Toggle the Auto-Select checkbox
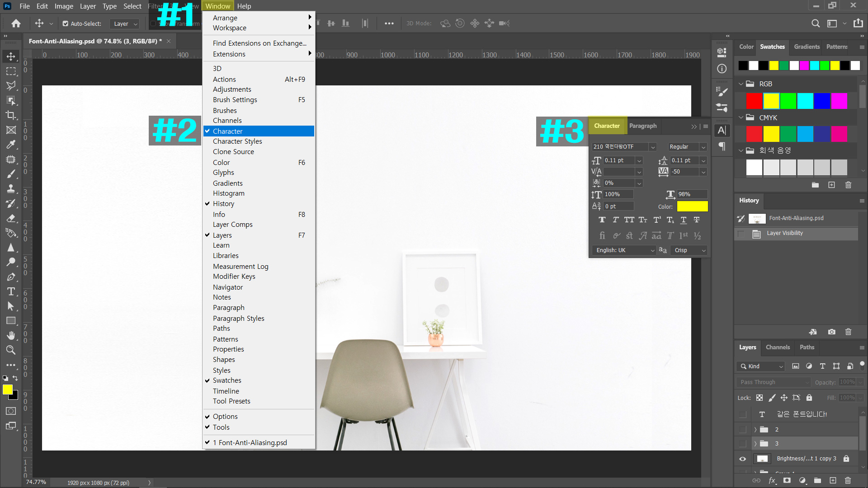 [x=66, y=23]
